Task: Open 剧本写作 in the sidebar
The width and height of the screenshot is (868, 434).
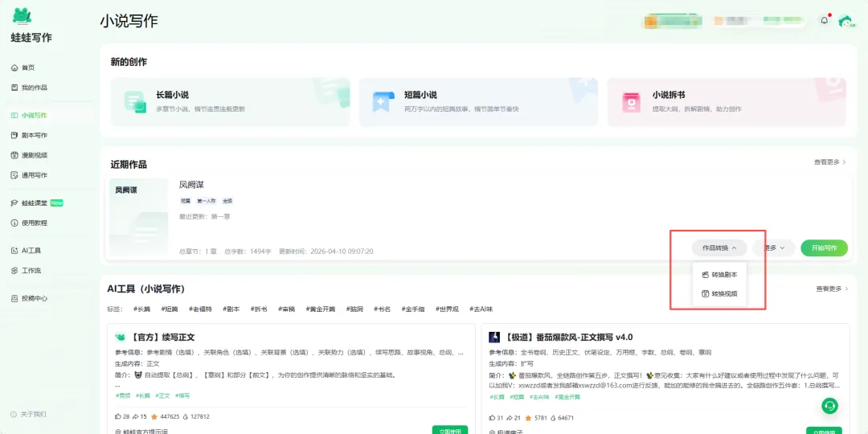Action: click(x=29, y=135)
